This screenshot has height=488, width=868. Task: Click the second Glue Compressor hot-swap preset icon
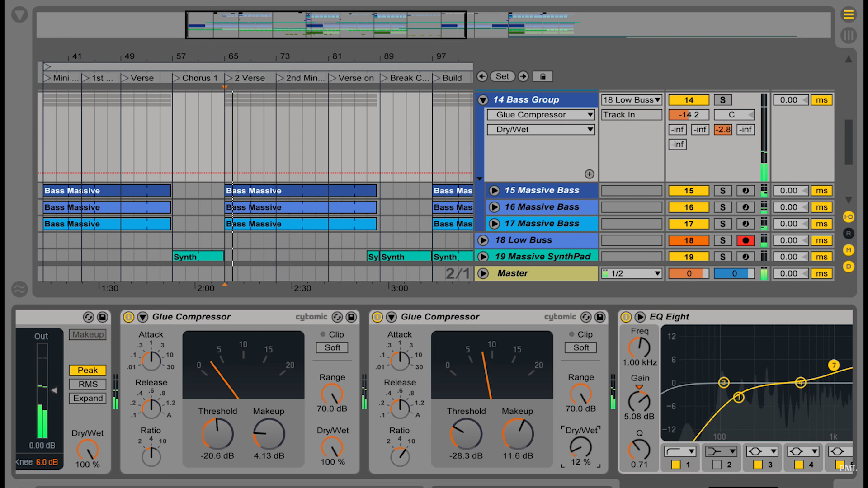[x=585, y=317]
